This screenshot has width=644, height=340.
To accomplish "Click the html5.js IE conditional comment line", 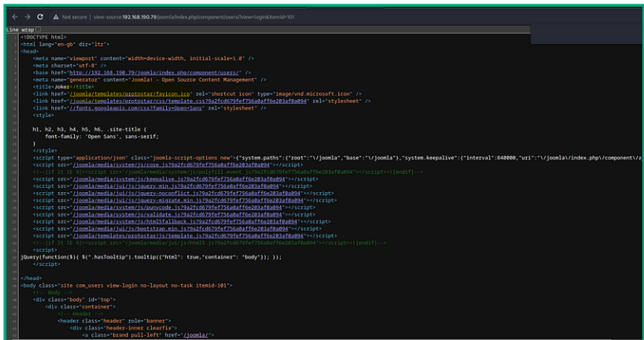I will [x=209, y=243].
